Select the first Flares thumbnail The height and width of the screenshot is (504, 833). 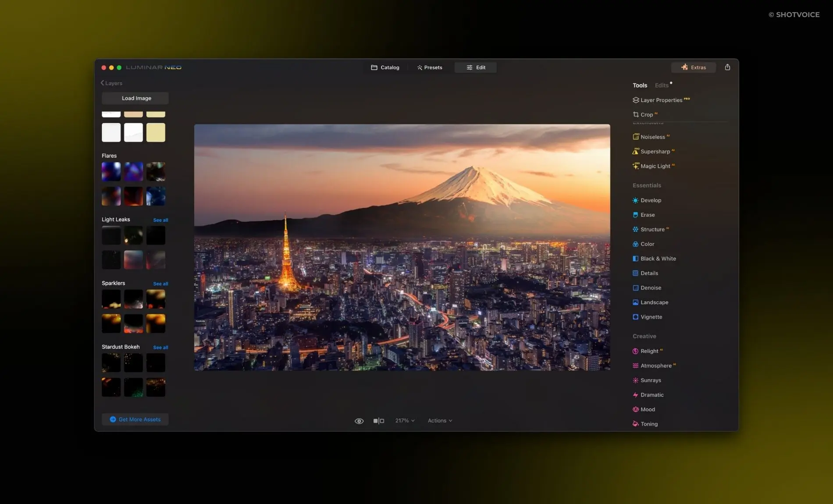coord(111,171)
